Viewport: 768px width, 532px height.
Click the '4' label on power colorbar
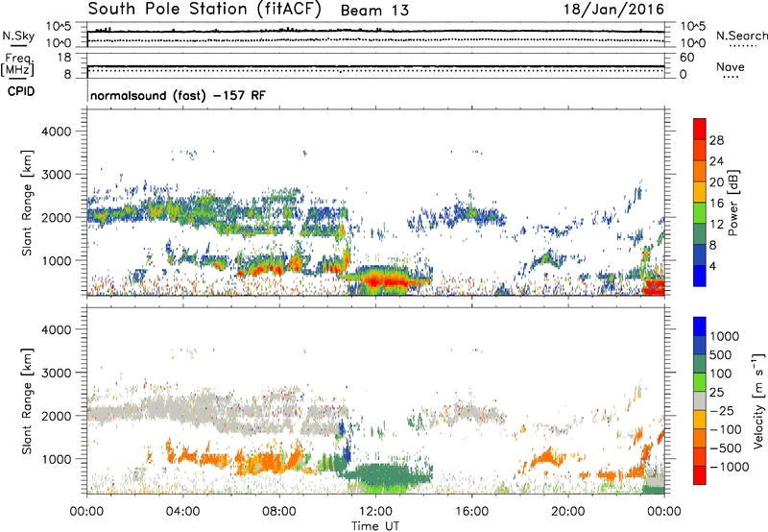click(x=712, y=266)
